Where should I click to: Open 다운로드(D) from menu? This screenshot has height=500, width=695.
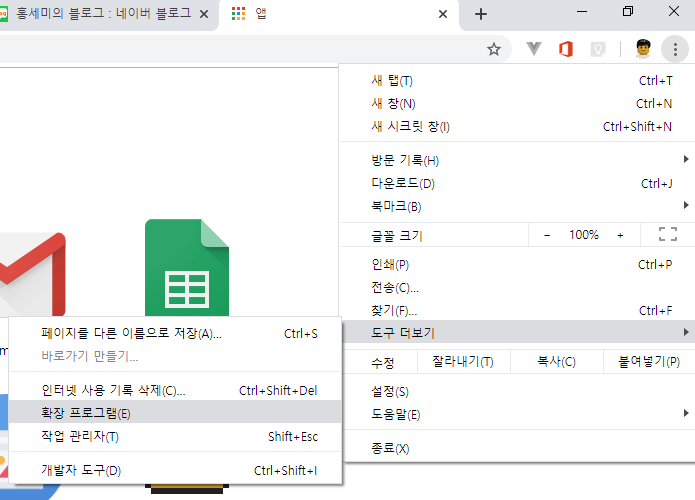[x=517, y=184]
